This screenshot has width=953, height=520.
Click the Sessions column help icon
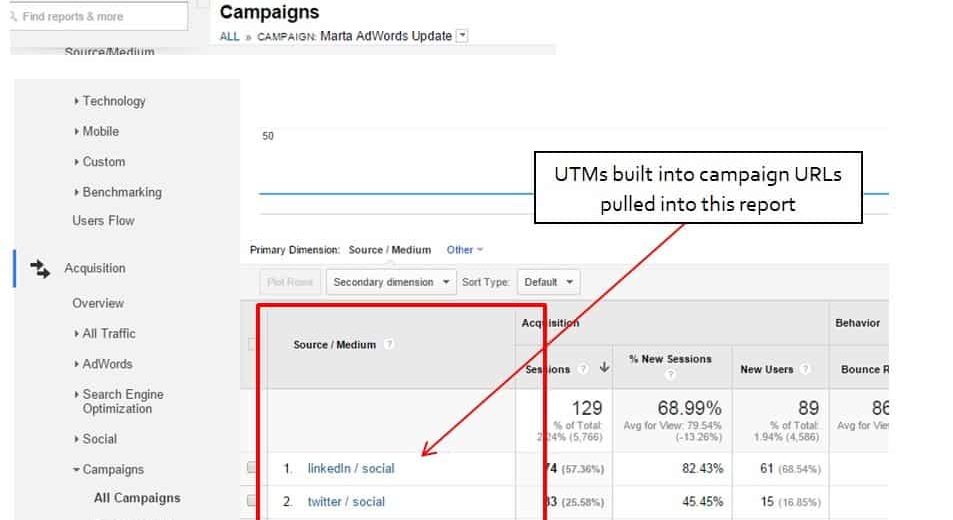[x=583, y=369]
